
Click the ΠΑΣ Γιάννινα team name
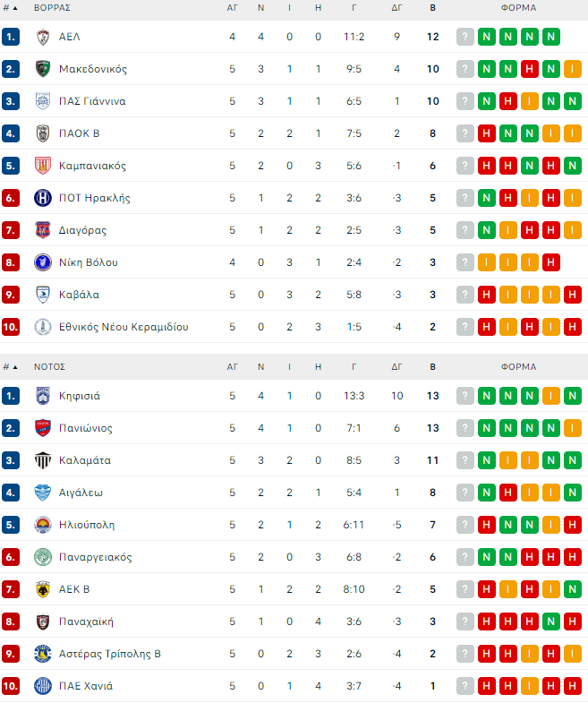[92, 101]
